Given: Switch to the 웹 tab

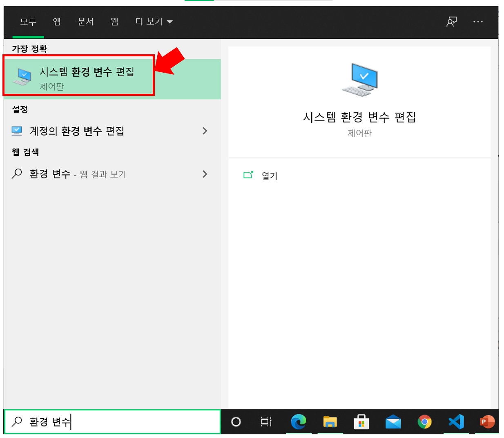Looking at the screenshot, I should click(115, 21).
